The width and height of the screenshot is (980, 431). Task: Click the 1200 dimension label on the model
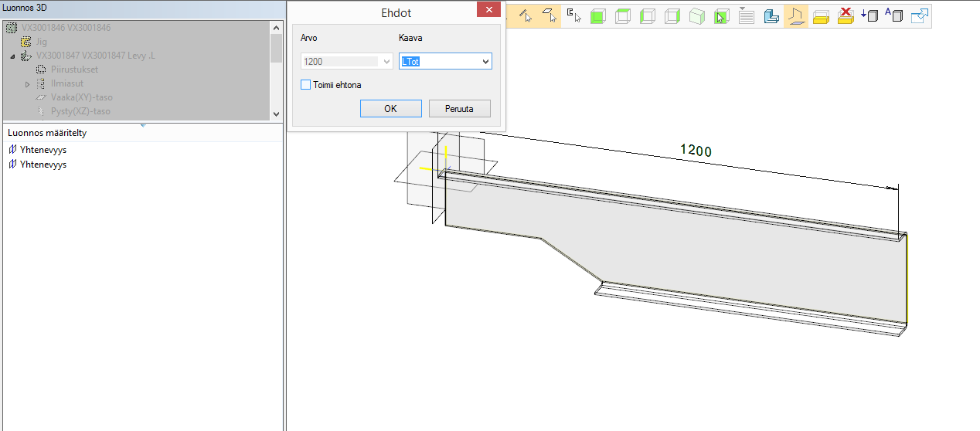point(695,151)
